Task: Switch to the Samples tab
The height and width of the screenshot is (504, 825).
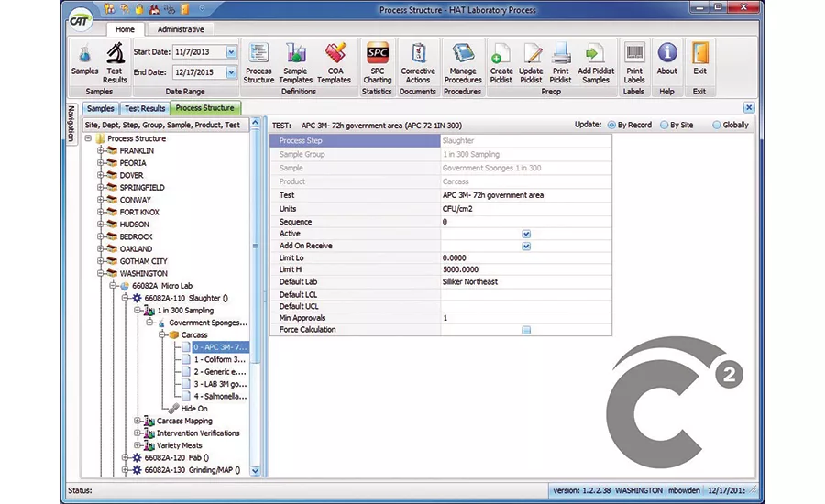Action: pyautogui.click(x=101, y=108)
